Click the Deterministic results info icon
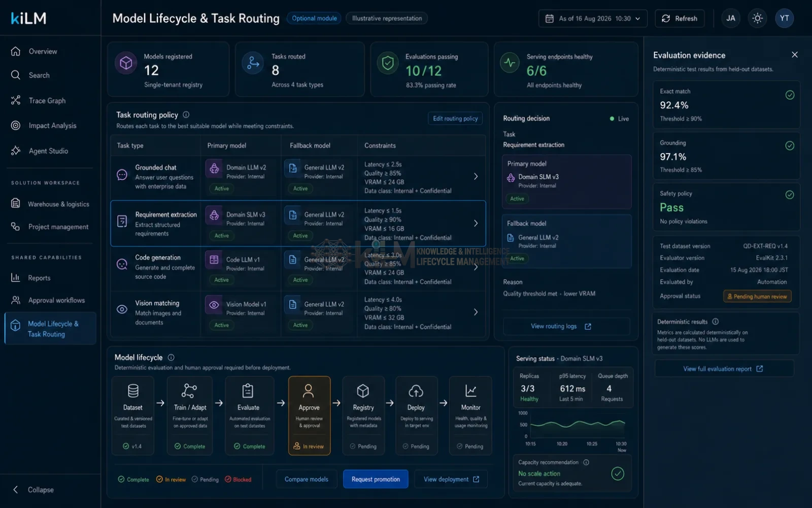This screenshot has width=812, height=508. coord(715,322)
